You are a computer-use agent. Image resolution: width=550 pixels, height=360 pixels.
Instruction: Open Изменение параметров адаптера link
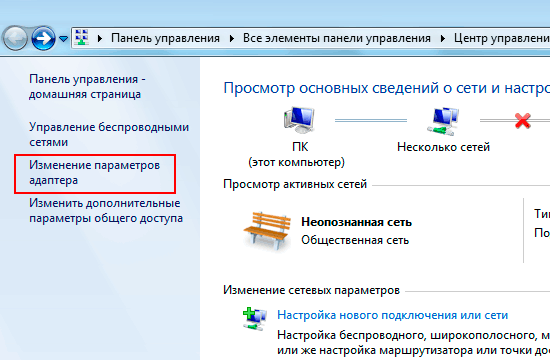pos(94,173)
